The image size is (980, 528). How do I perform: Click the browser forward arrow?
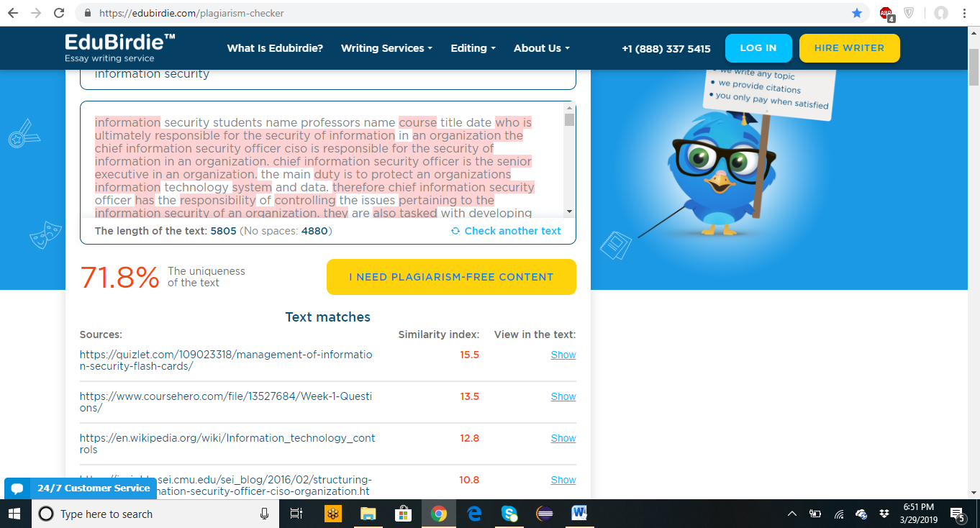(x=36, y=13)
